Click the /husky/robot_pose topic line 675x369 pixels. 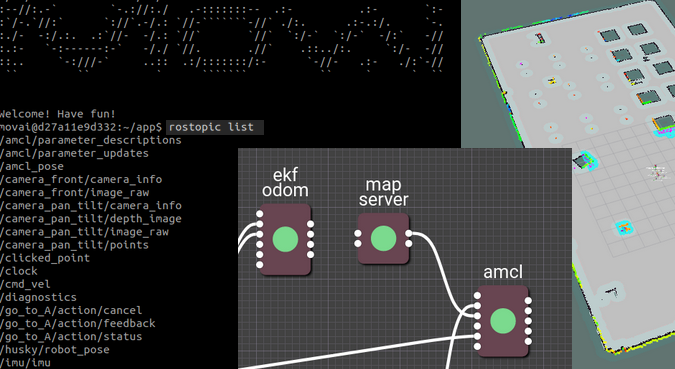pos(55,350)
